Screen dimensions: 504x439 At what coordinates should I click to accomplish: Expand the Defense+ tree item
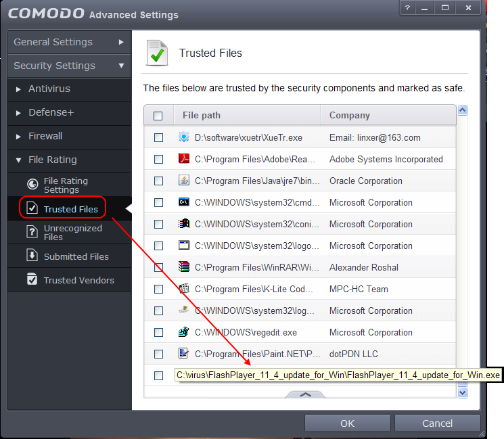[x=18, y=113]
